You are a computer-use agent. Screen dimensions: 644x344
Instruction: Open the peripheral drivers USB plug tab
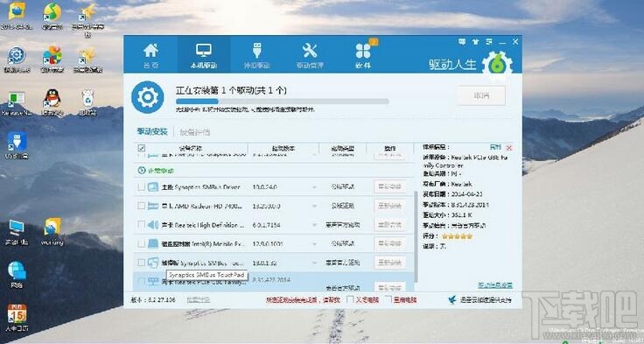pos(257,54)
